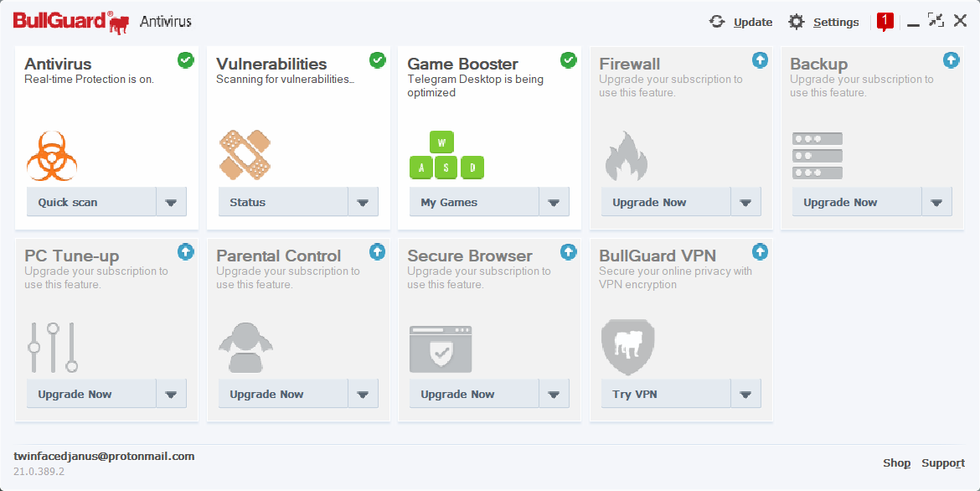Open the Vulnerabilities Status button
The width and height of the screenshot is (980, 491).
click(x=283, y=202)
